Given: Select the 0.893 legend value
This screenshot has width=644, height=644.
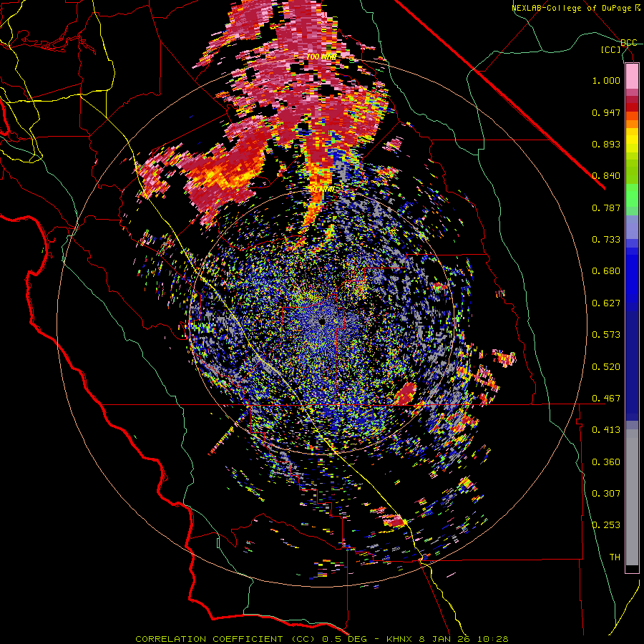Looking at the screenshot, I should (606, 144).
